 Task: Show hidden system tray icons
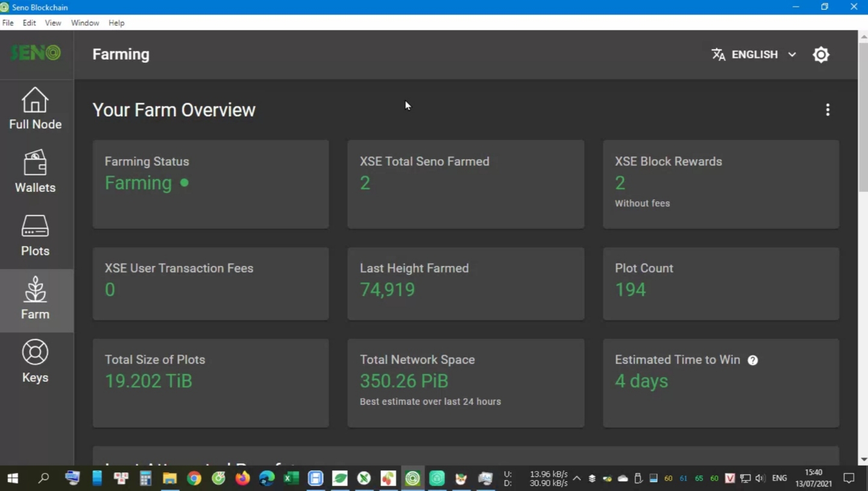point(577,479)
